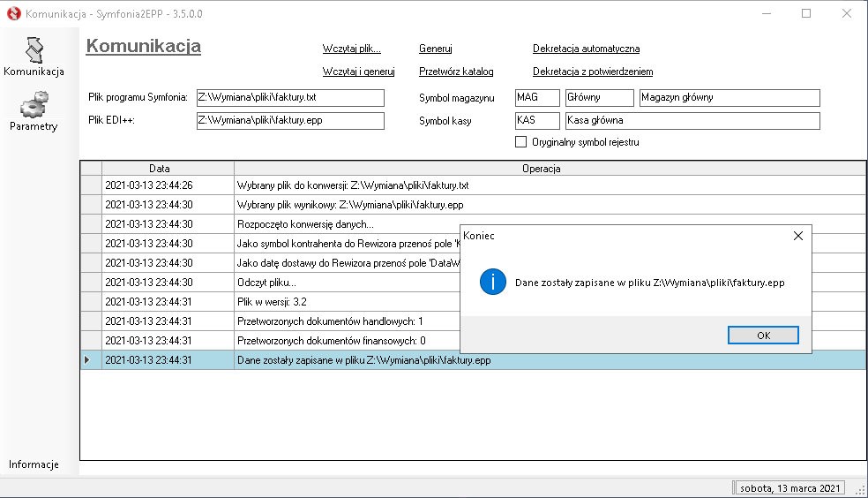The image size is (868, 498).
Task: Open the Parametry gears icon
Action: tap(34, 106)
